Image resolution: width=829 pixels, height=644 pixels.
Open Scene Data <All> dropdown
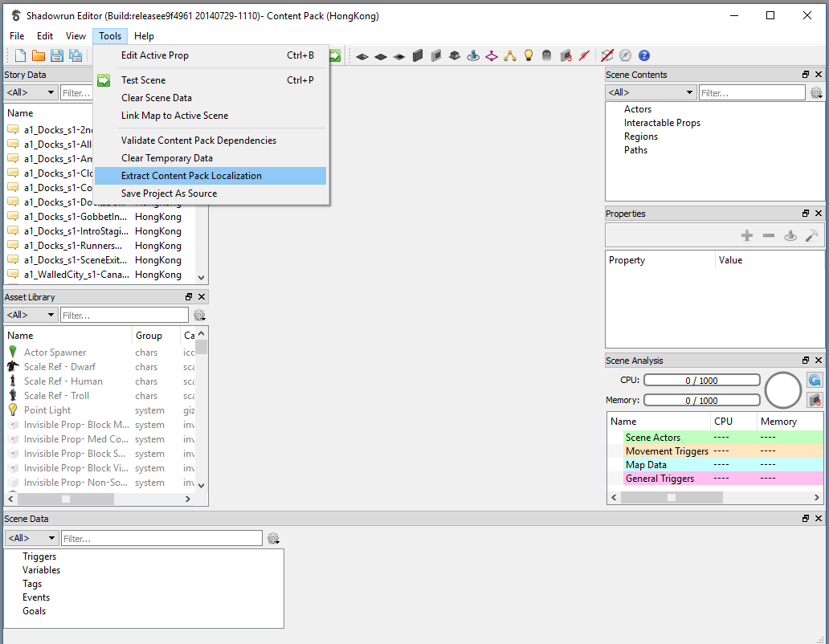[31, 538]
